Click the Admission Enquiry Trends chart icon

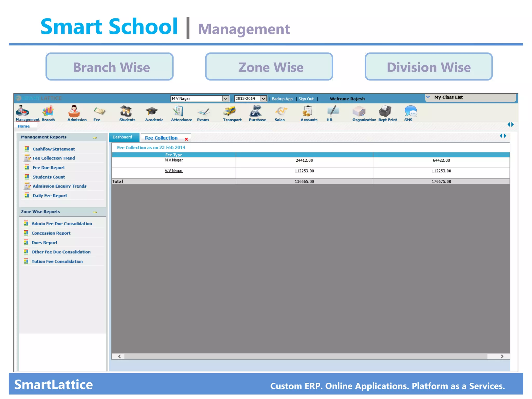27,186
